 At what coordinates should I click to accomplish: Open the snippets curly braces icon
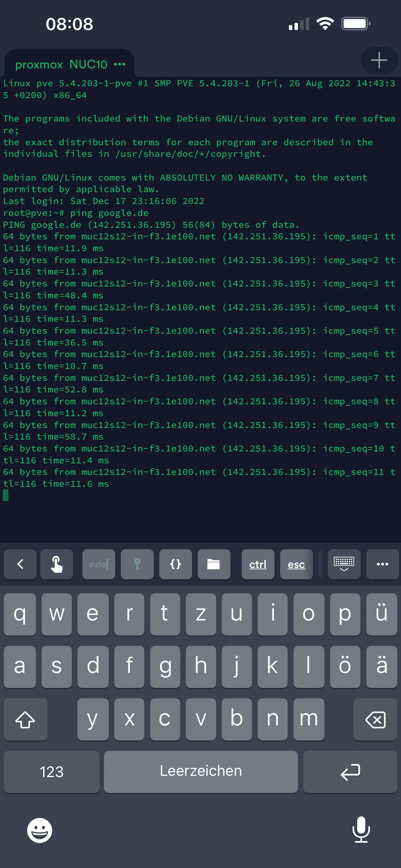[176, 564]
